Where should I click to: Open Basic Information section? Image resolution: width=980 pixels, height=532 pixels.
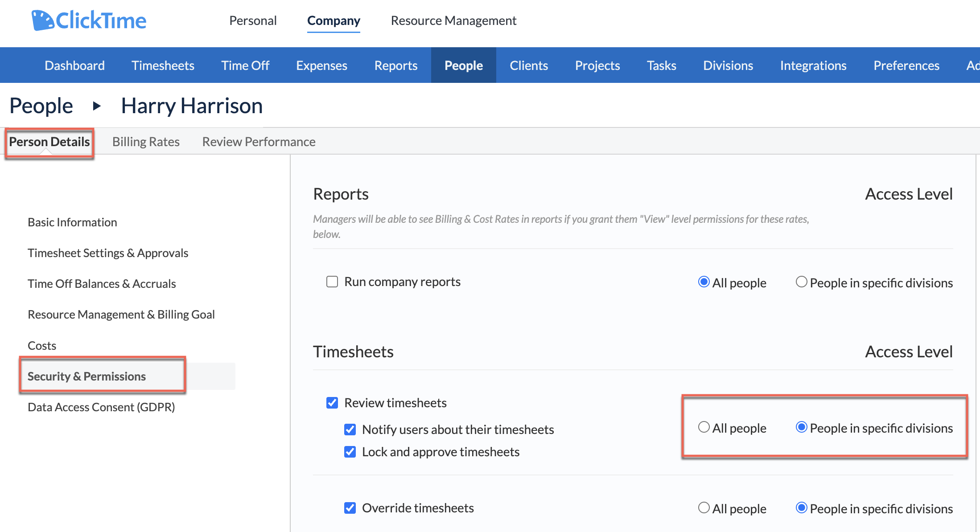72,222
